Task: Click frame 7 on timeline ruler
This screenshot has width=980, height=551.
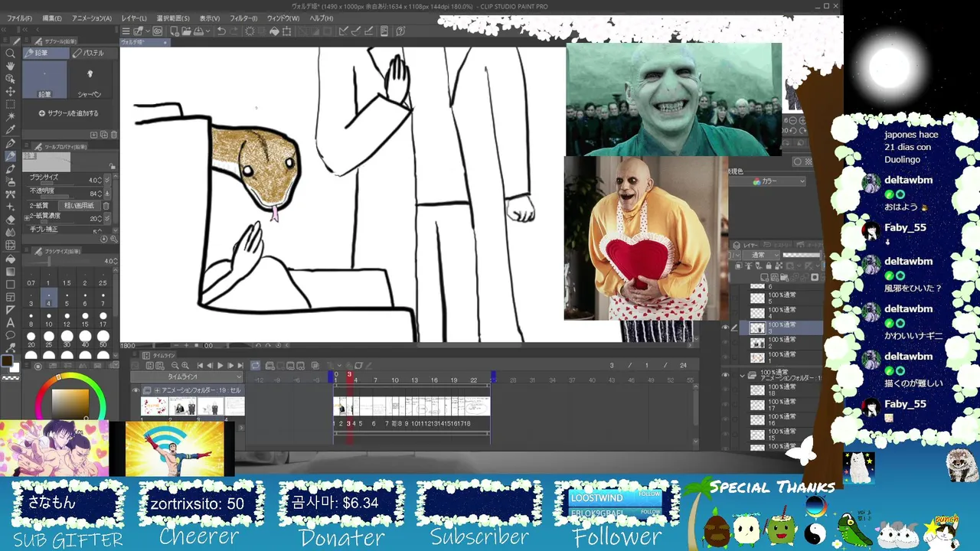Action: coord(375,380)
